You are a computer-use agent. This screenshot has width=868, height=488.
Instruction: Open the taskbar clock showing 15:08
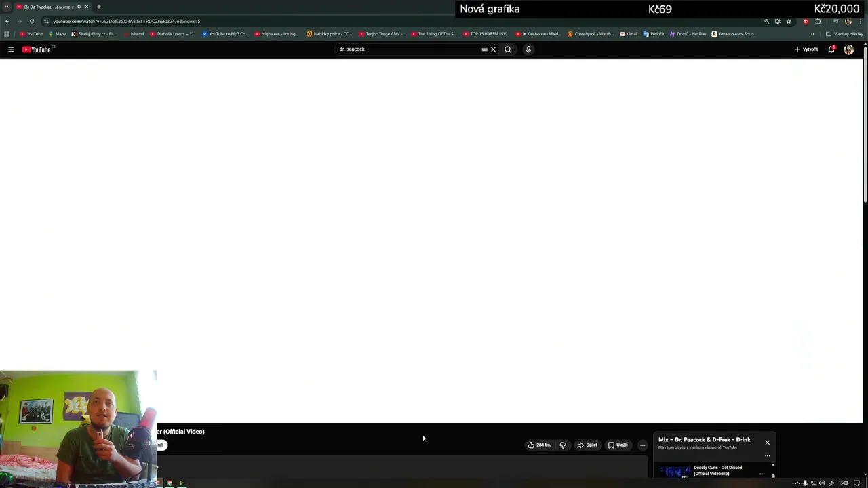pos(844,483)
